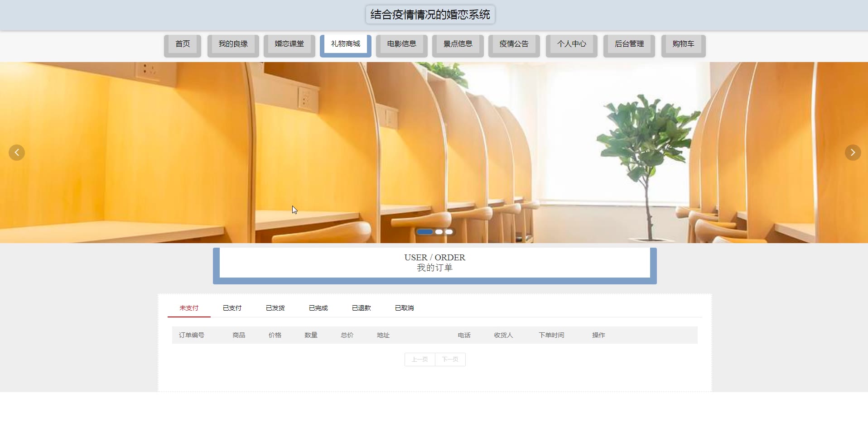Select the second carousel indicator dot

click(439, 232)
